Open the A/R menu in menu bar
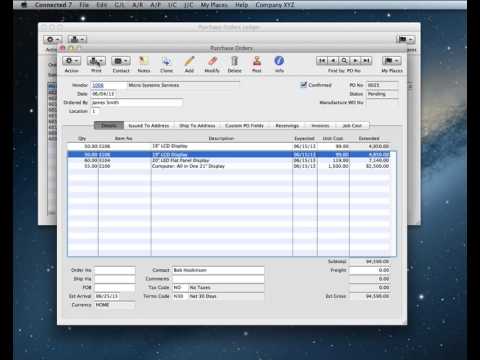The image size is (480, 360). (x=138, y=5)
